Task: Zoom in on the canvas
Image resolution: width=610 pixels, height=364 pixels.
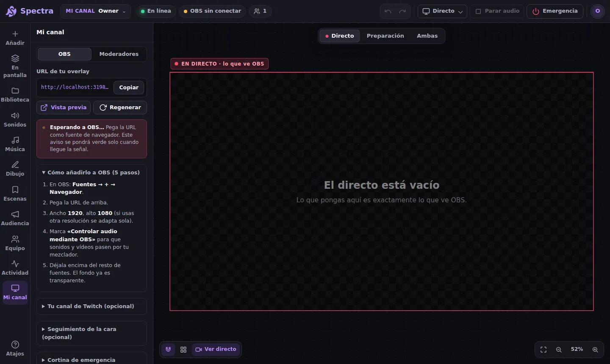Action: [x=595, y=350]
